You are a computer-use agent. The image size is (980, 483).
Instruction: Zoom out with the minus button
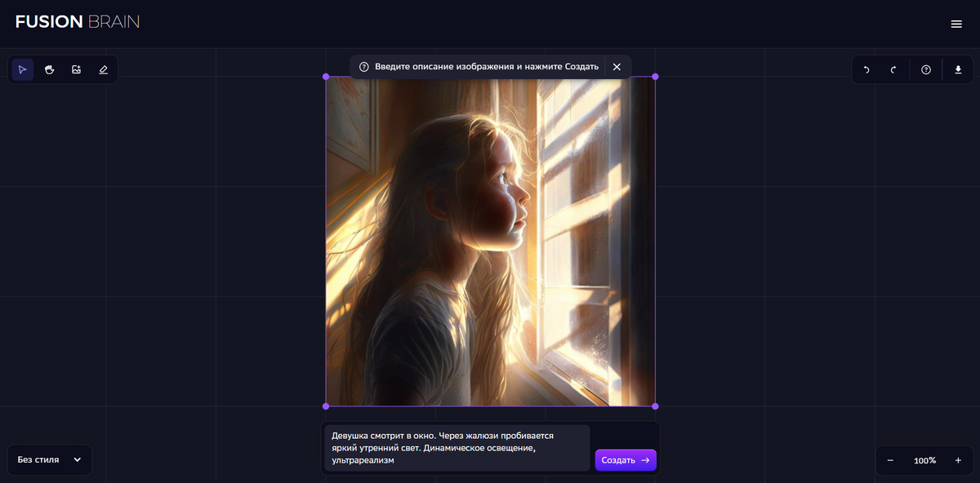[890, 460]
